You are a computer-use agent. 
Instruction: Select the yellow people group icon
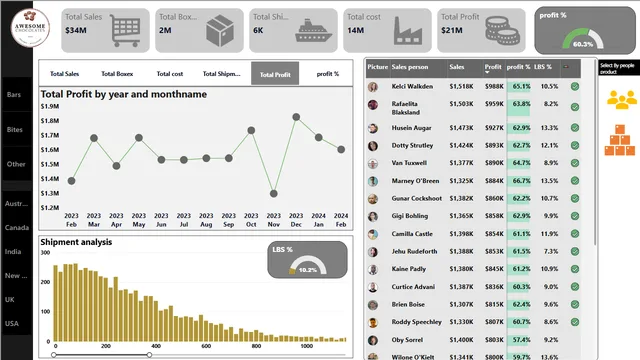point(621,100)
